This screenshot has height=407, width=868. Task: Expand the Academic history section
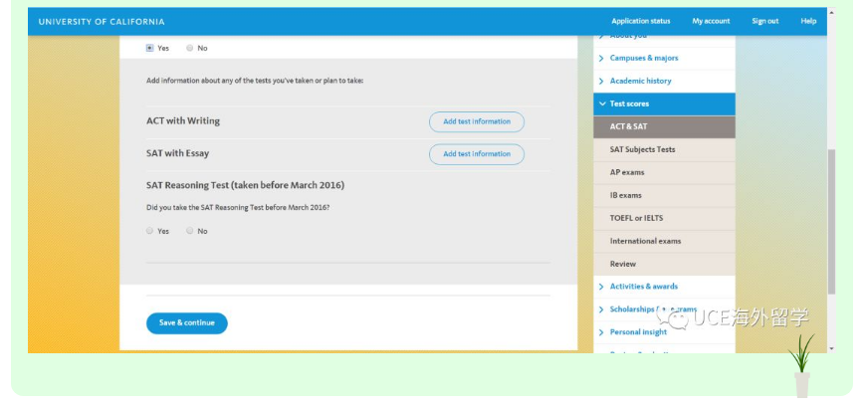[640, 81]
